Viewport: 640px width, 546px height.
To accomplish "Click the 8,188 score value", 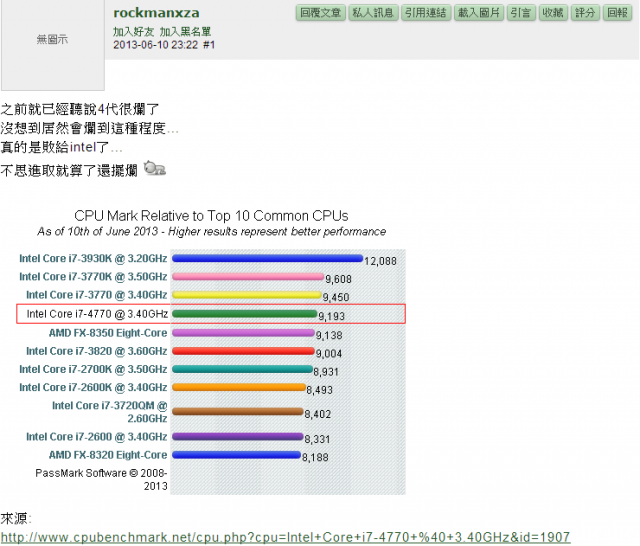I will tap(315, 457).
